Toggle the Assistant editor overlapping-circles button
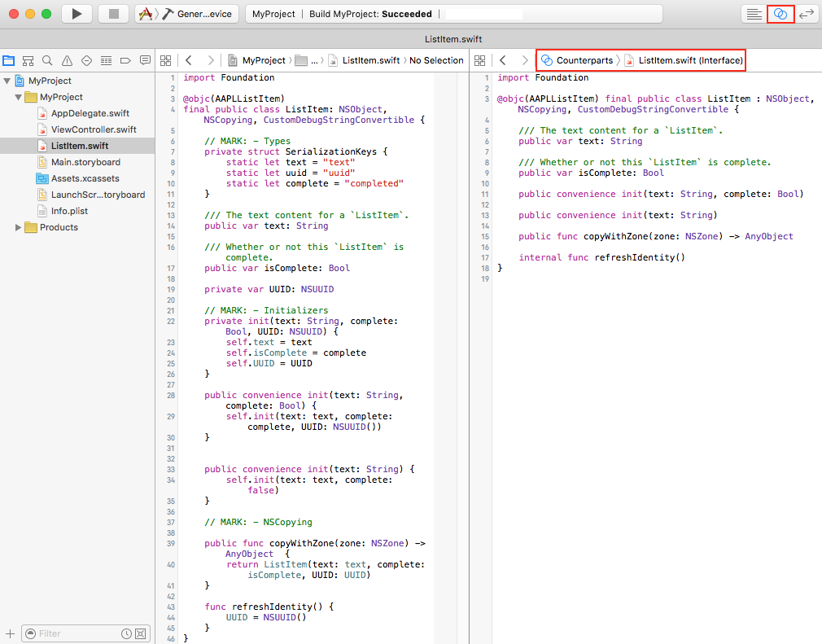The height and width of the screenshot is (644, 822). (x=780, y=14)
